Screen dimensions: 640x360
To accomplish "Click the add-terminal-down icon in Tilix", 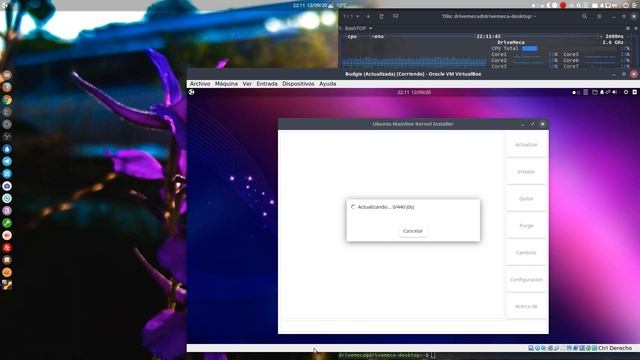I will click(396, 16).
